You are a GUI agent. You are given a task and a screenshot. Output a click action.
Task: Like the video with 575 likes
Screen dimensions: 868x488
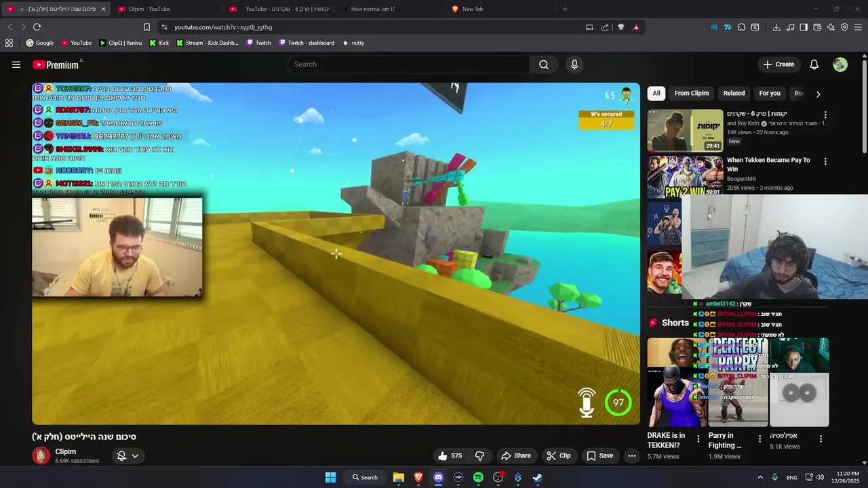[x=451, y=455]
